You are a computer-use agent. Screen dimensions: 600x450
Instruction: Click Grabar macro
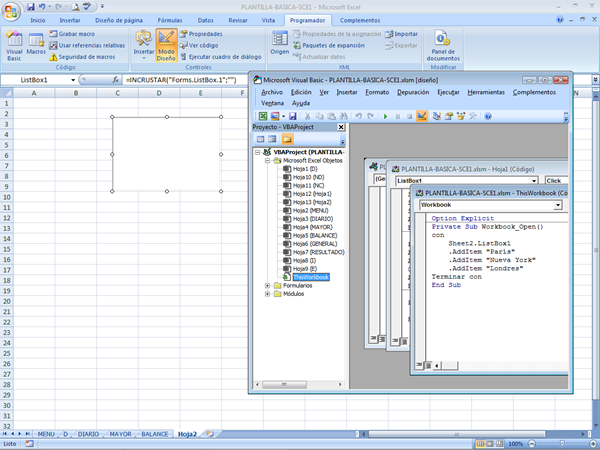click(x=76, y=34)
